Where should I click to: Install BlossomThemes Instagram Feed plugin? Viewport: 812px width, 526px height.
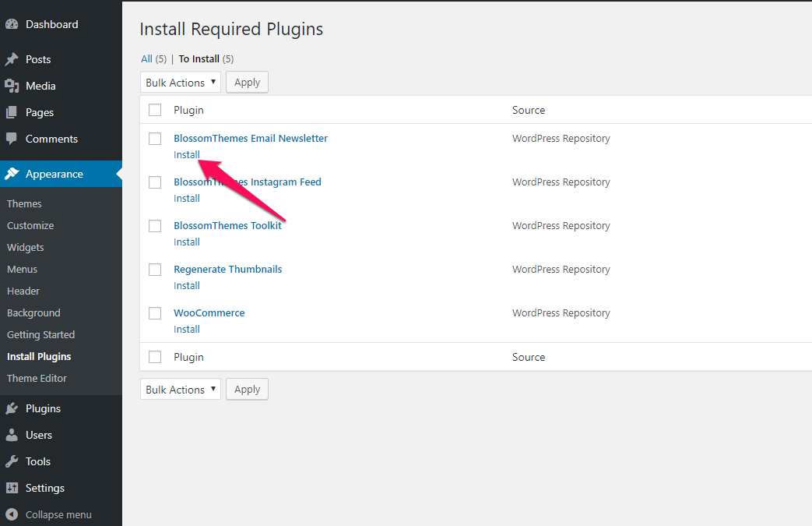tap(186, 199)
